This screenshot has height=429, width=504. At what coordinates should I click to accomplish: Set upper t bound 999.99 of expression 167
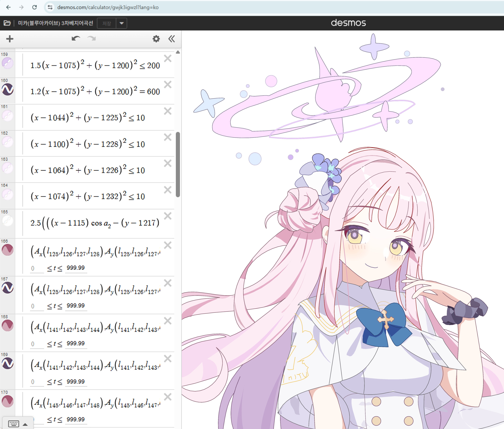point(76,306)
